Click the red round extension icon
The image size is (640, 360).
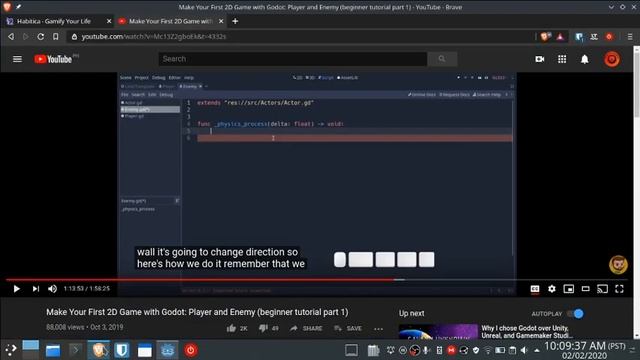pyautogui.click(x=609, y=36)
